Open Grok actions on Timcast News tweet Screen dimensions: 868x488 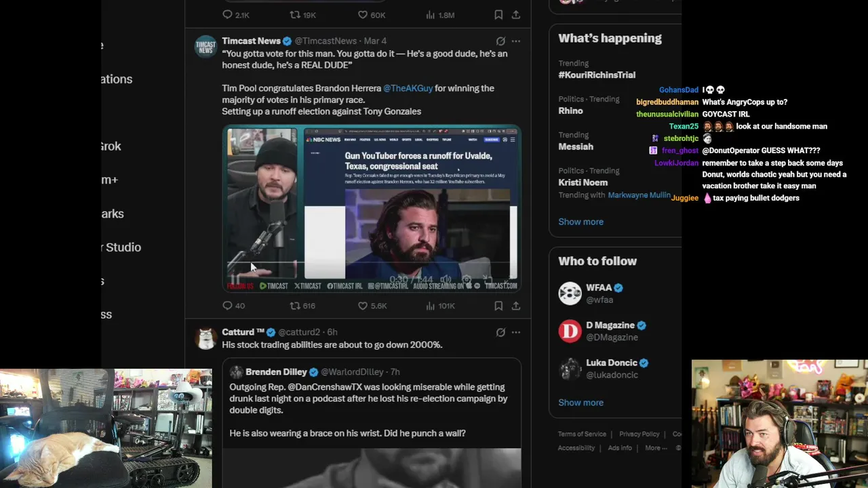coord(500,41)
